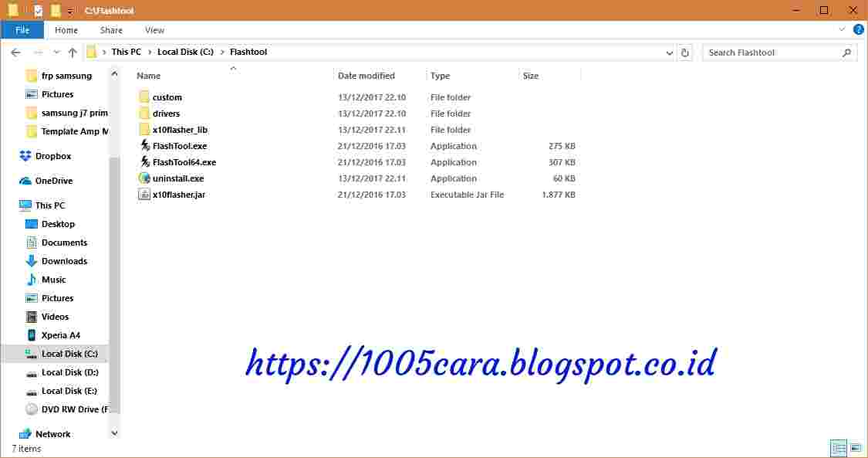Open Pictures quick access entry under frp samsung

pyautogui.click(x=50, y=94)
